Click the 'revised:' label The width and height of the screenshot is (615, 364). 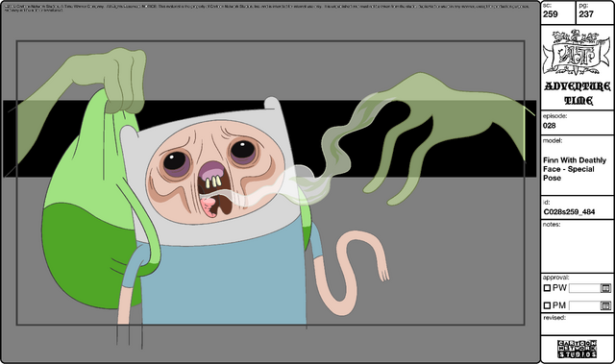coord(554,317)
